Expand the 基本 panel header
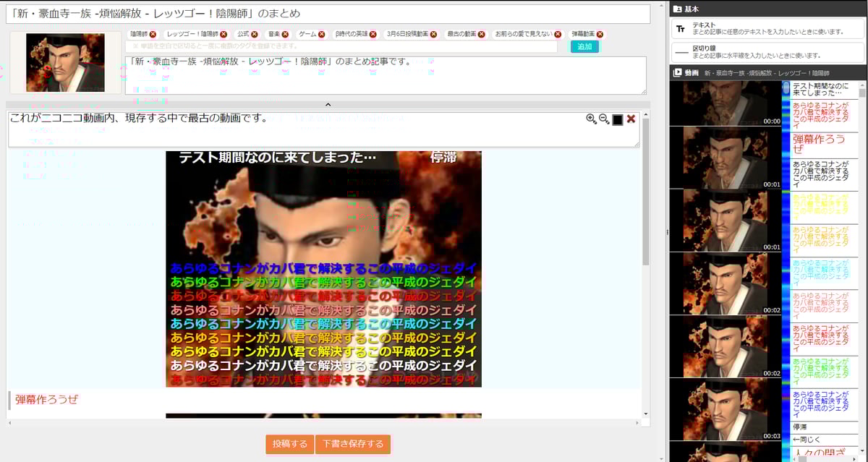 pyautogui.click(x=767, y=9)
